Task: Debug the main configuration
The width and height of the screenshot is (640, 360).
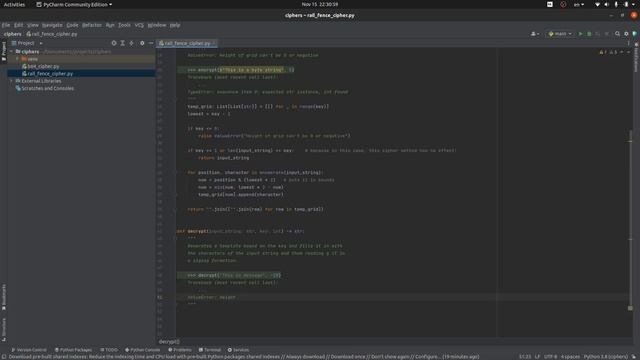Action: coord(589,34)
